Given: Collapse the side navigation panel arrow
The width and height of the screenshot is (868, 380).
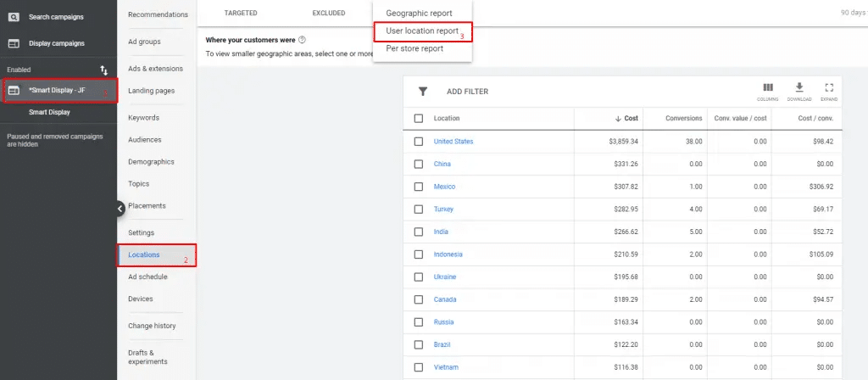Looking at the screenshot, I should pos(120,208).
